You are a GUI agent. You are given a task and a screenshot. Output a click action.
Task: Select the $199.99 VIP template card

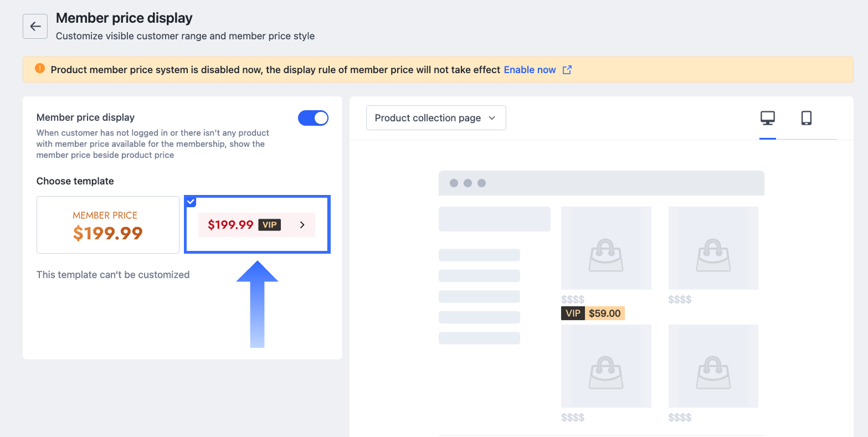coord(258,225)
